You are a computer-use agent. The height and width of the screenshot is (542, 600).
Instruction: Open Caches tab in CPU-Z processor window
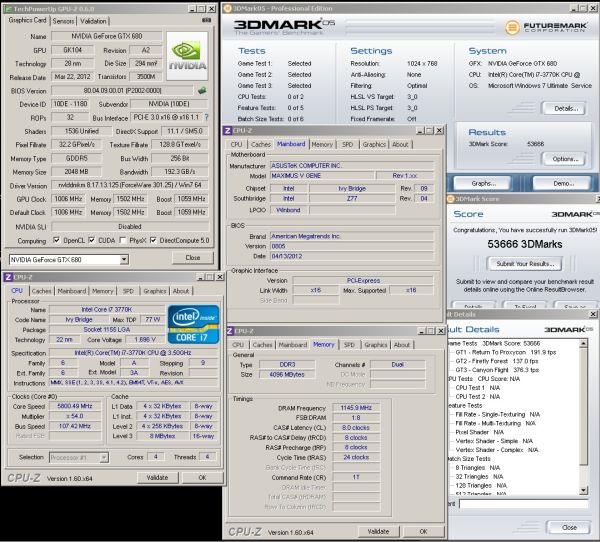coord(41,291)
